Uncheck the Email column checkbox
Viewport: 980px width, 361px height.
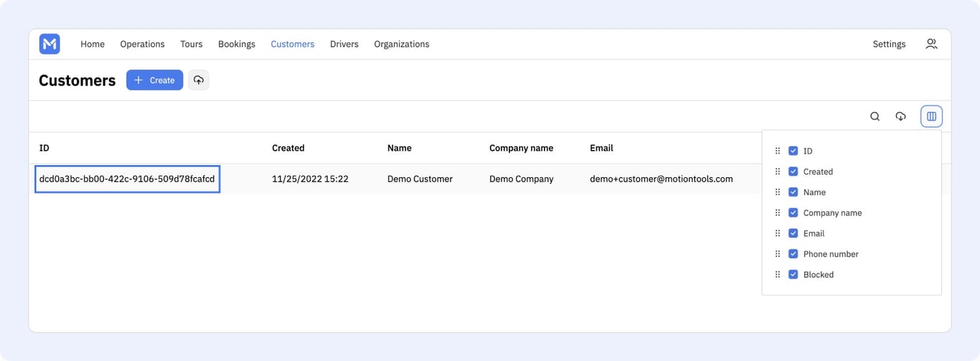(793, 233)
